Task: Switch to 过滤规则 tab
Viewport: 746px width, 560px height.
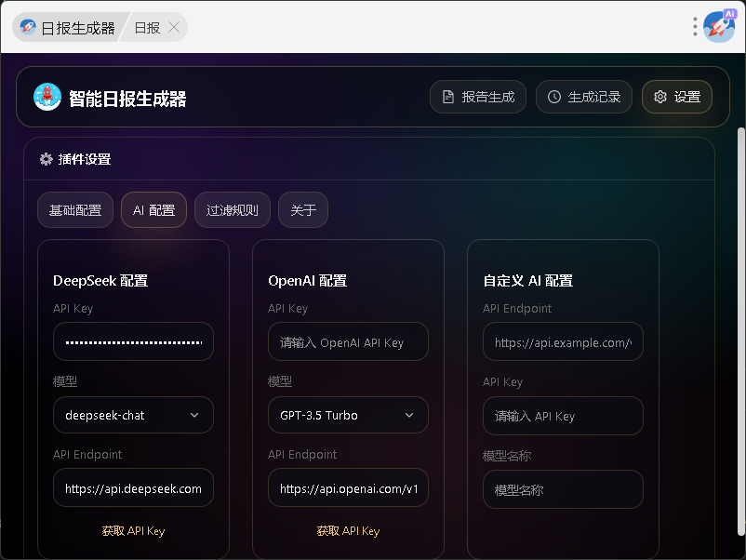Action: (x=233, y=210)
